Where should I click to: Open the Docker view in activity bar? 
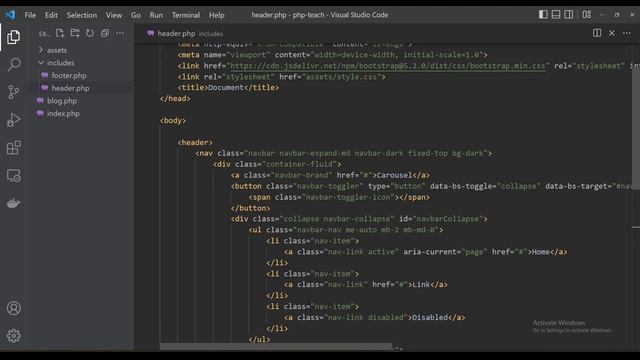tap(13, 203)
